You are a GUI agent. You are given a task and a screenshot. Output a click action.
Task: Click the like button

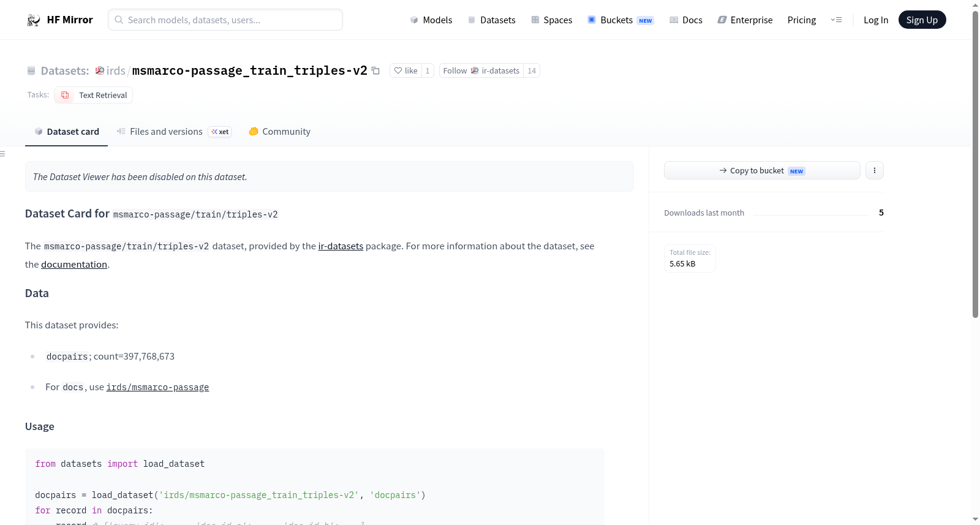click(405, 70)
